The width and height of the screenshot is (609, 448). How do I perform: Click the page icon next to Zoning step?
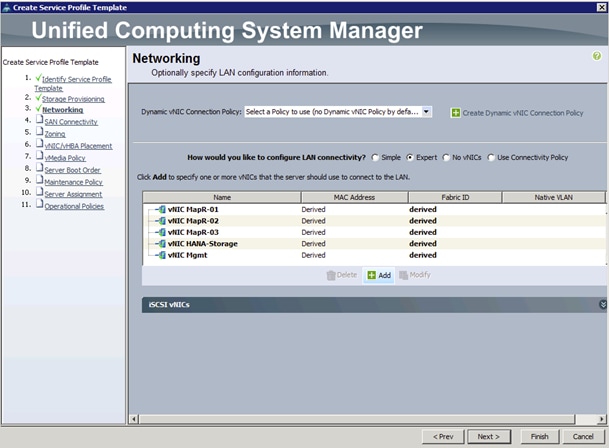point(39,131)
